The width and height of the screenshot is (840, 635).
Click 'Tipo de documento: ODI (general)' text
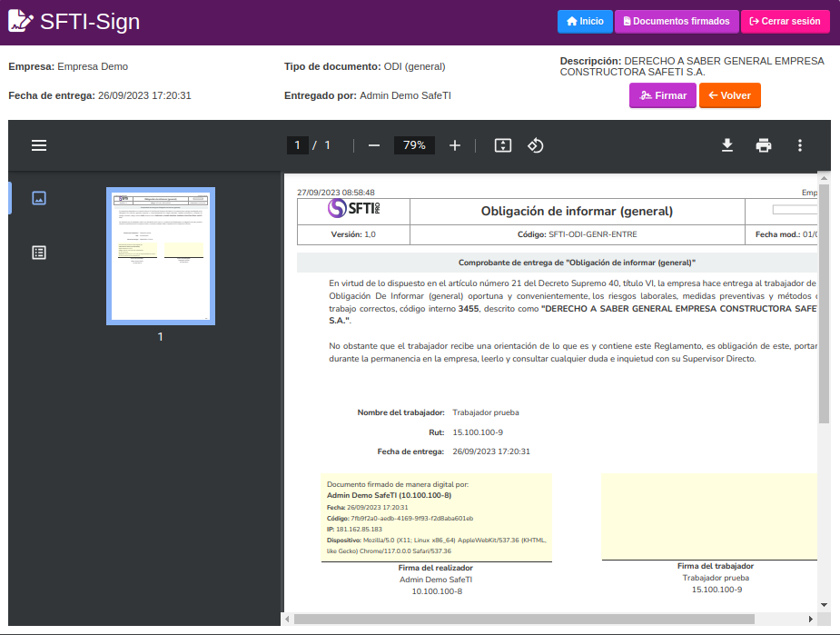pos(365,66)
